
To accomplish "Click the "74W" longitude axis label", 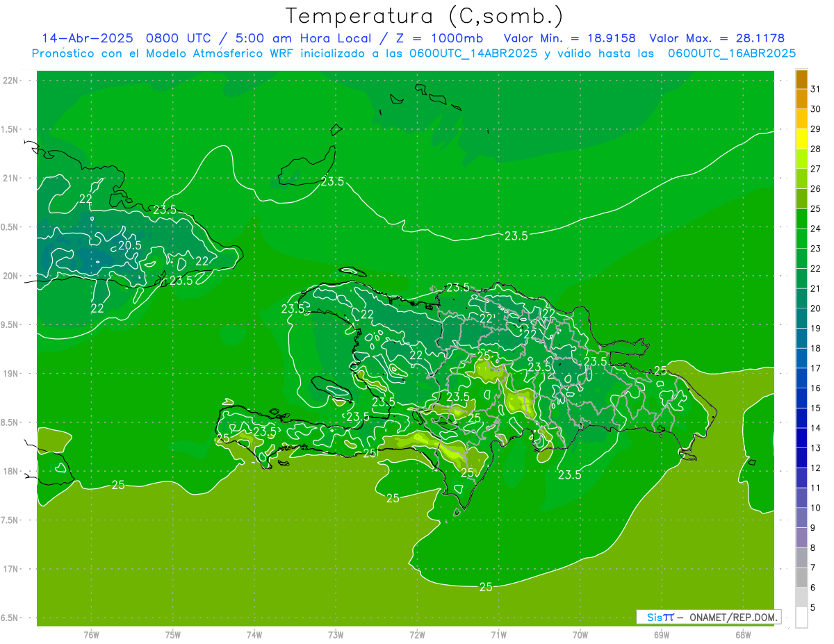I will [x=254, y=635].
